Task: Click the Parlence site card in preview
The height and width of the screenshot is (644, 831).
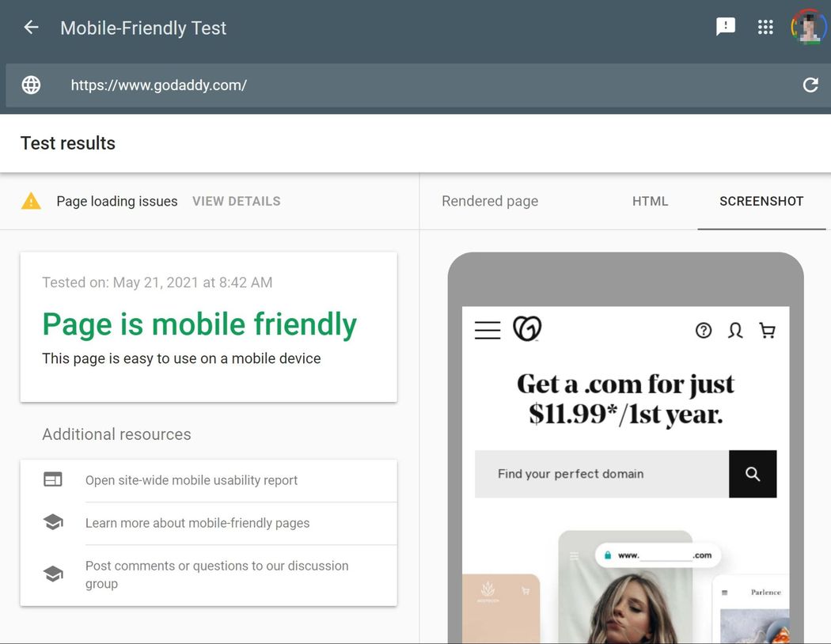Action: point(752,609)
